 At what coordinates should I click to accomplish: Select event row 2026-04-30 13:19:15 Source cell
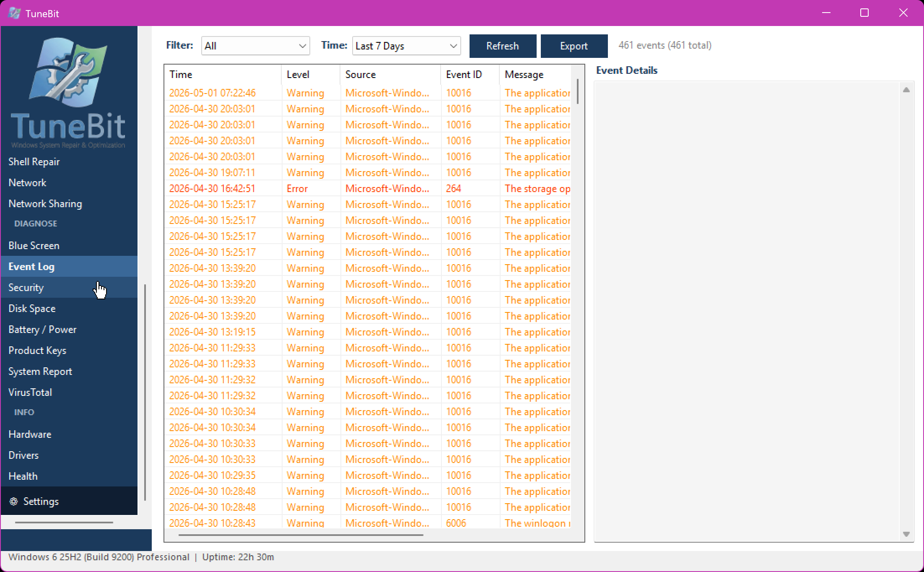pyautogui.click(x=390, y=332)
